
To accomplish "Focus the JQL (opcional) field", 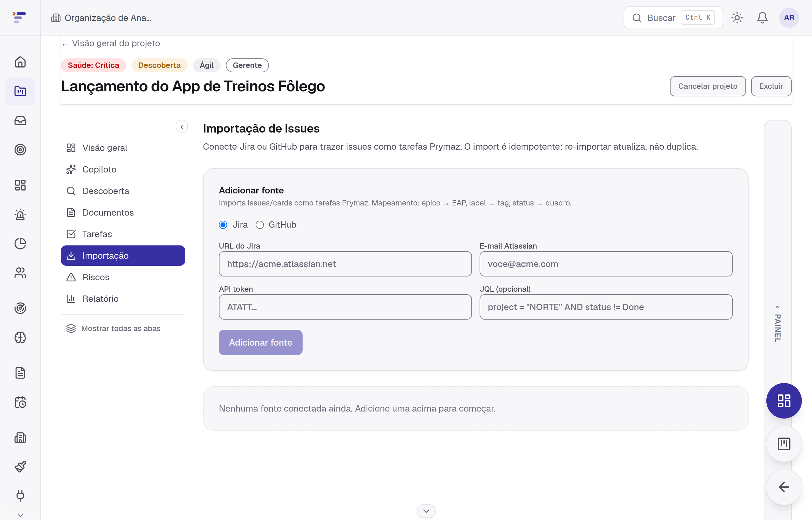I will (x=606, y=307).
